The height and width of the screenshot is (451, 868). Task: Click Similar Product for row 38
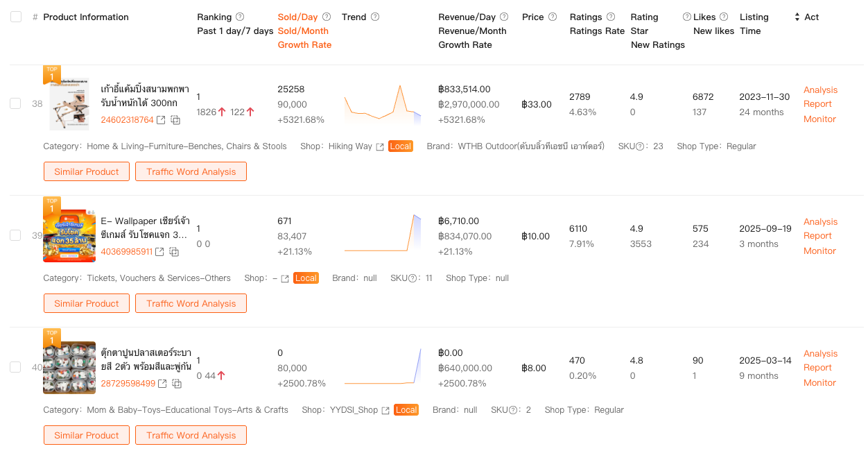[87, 171]
